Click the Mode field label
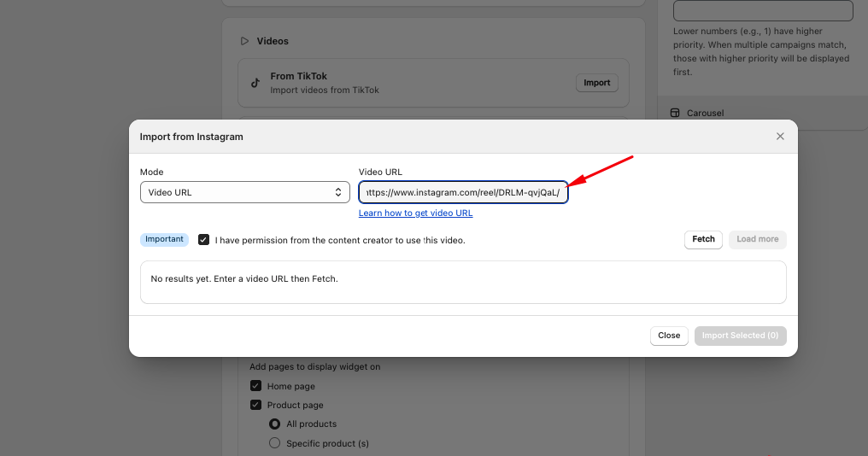868x456 pixels. coord(152,172)
